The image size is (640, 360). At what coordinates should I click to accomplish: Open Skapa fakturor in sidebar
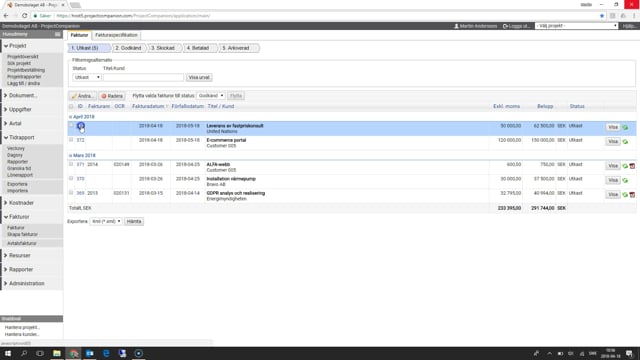click(x=22, y=234)
